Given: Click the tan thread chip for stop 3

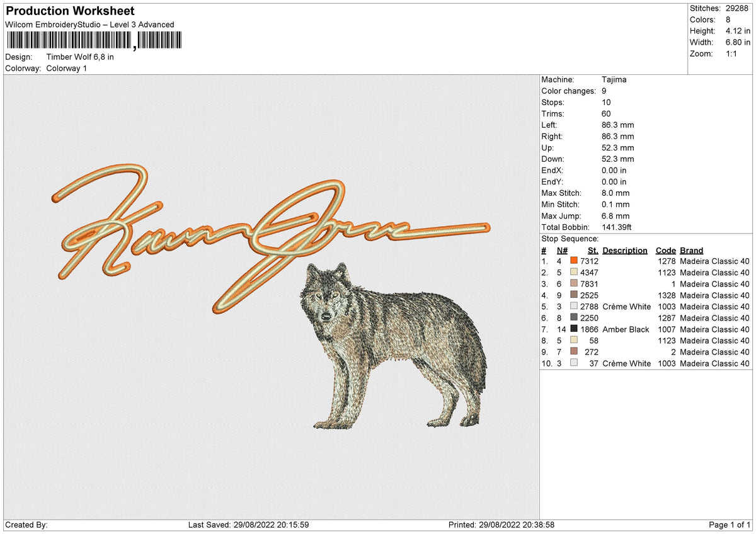Looking at the screenshot, I should click(574, 284).
